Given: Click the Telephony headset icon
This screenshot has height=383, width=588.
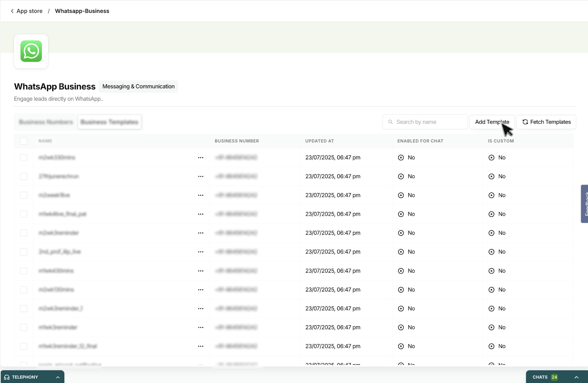Looking at the screenshot, I should tap(7, 377).
